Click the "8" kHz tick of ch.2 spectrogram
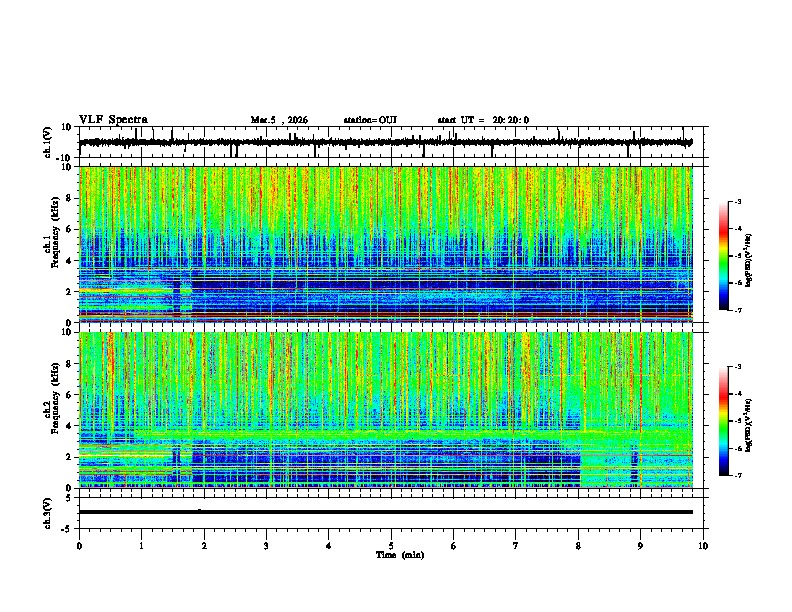Screen dimensions: 792x612 [69, 364]
